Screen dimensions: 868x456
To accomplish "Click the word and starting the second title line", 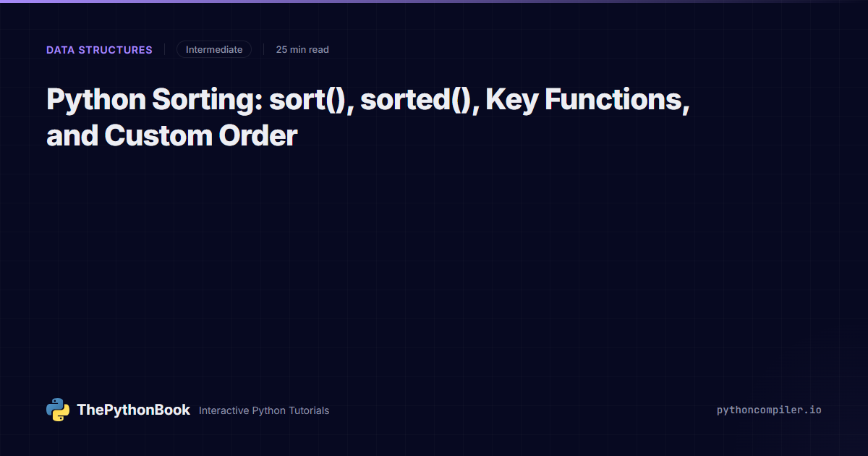I will pos(72,135).
